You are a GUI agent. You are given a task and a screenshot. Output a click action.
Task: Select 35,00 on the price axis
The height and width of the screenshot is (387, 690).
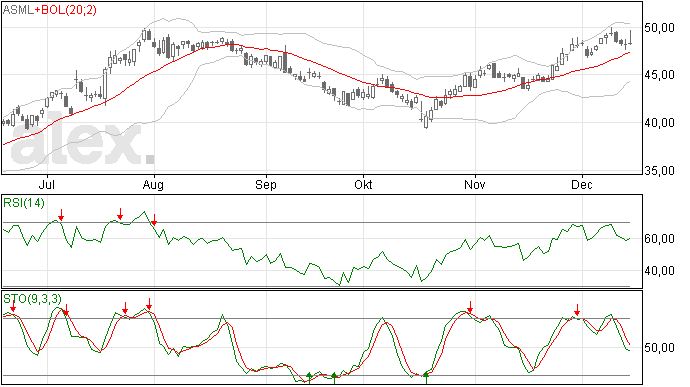click(x=659, y=170)
